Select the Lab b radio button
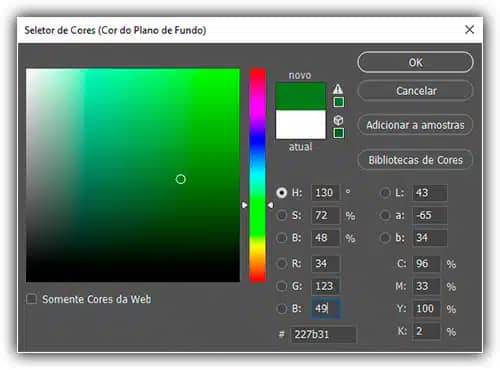 [x=385, y=238]
